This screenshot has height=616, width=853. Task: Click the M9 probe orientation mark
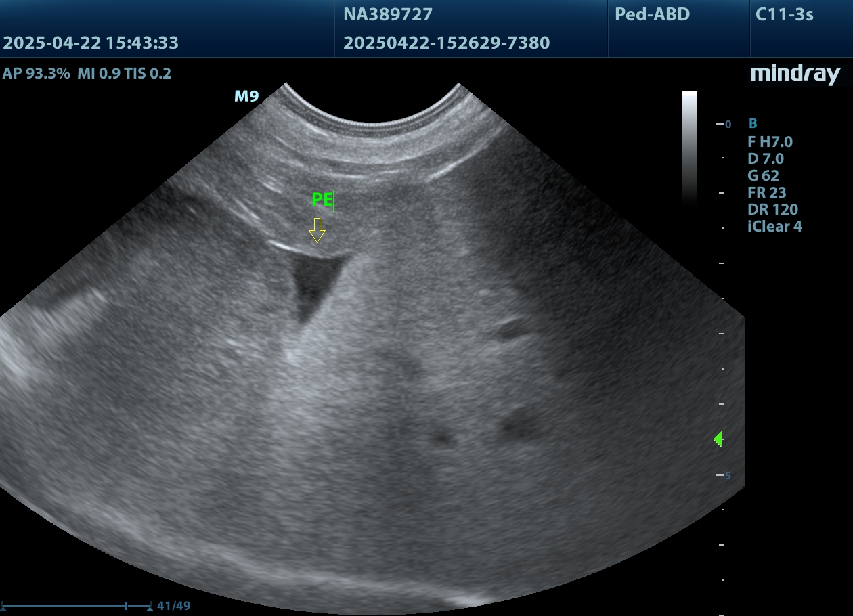pyautogui.click(x=246, y=97)
